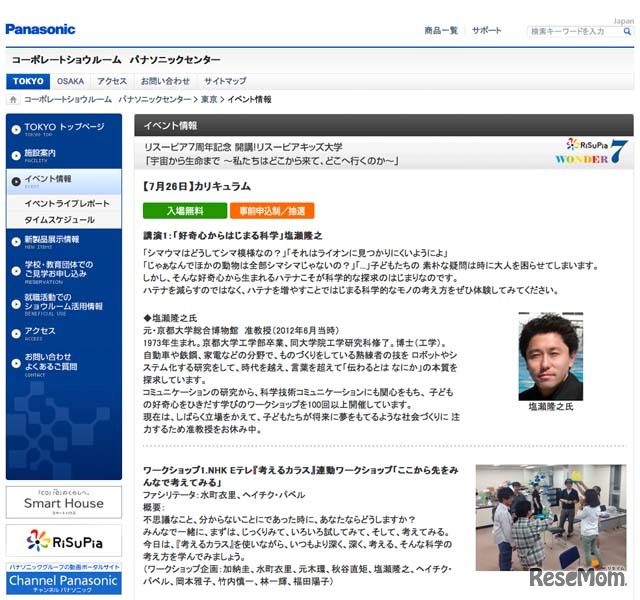Click the 【7月26日】カリキュラム heading

click(x=196, y=187)
